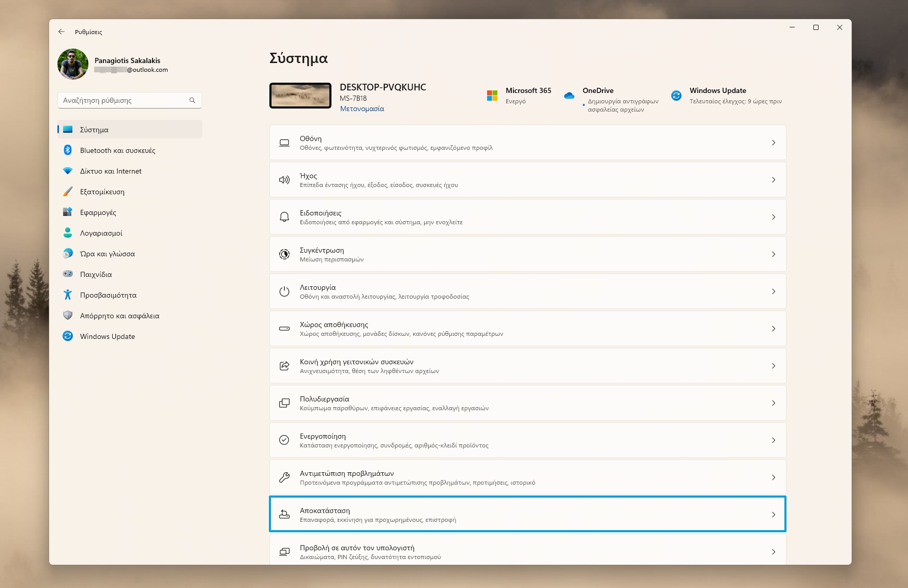Expand the Αποκατάσταση row chevron

(x=773, y=515)
